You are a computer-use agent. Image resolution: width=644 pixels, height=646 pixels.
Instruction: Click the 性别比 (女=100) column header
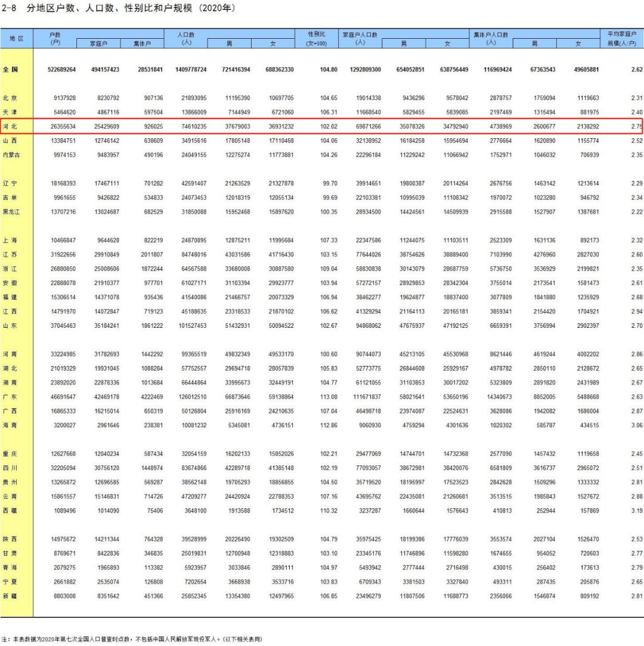tap(317, 38)
